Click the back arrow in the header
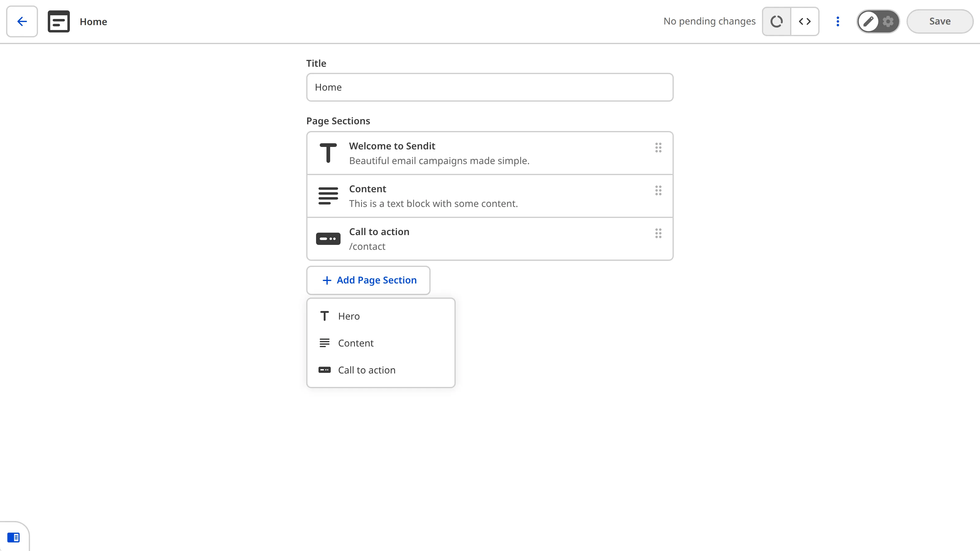980x551 pixels. point(22,21)
